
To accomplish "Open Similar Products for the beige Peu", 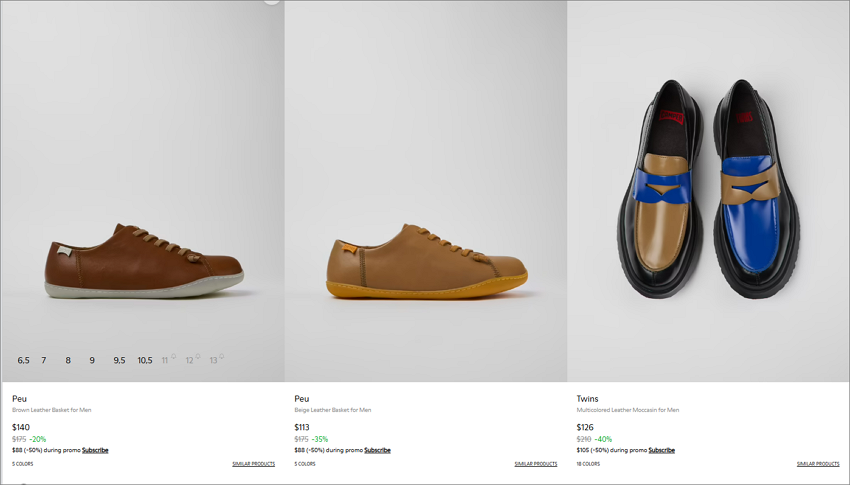I will pos(536,464).
